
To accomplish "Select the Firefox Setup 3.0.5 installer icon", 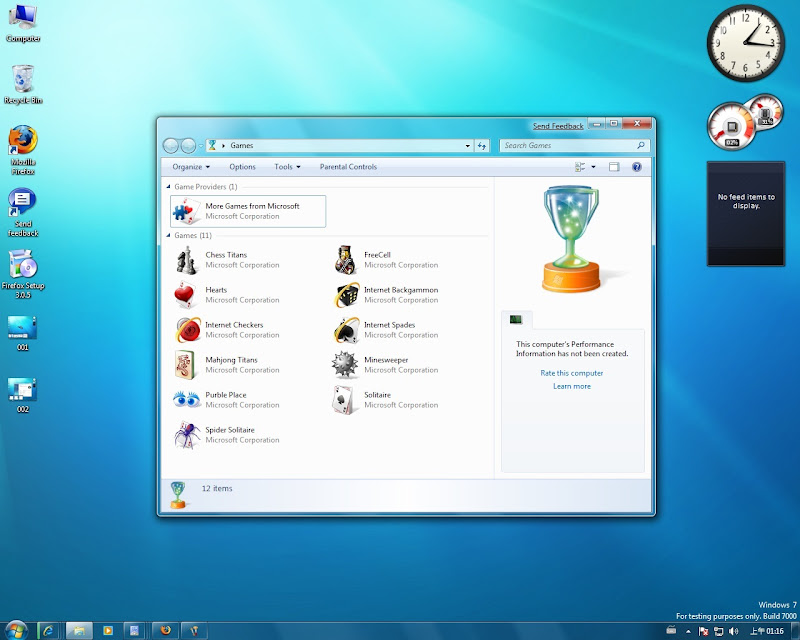I will click(23, 274).
